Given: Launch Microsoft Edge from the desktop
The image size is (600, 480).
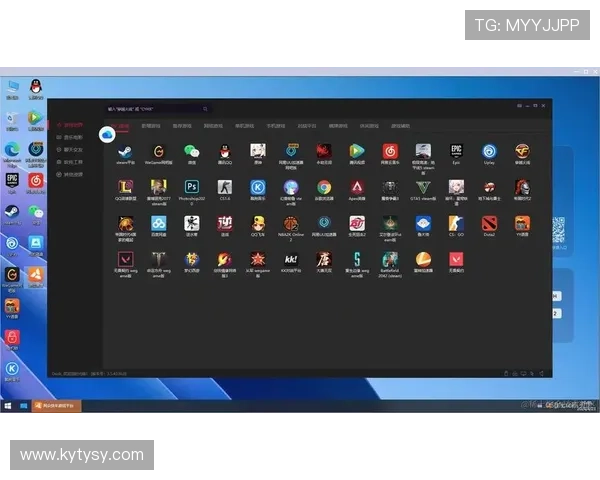Looking at the screenshot, I should (12, 153).
